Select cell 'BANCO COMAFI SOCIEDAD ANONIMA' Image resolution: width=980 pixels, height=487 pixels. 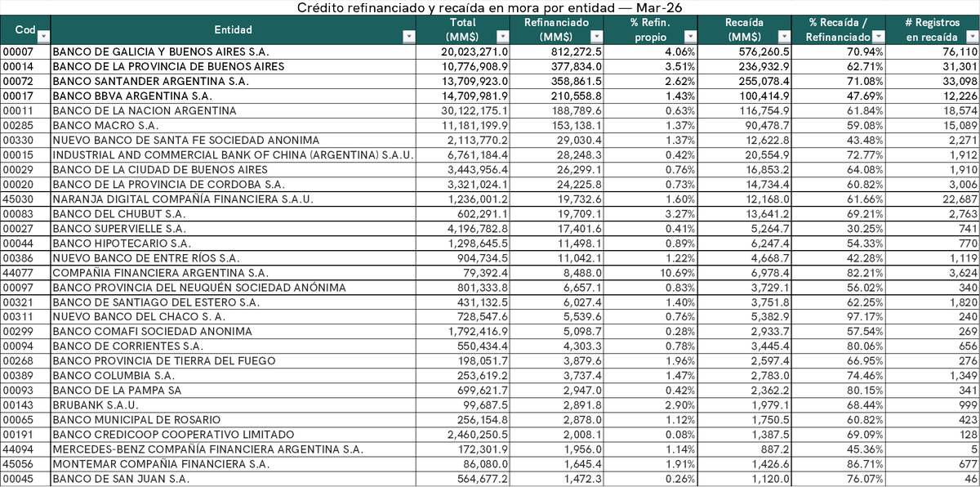tap(234, 332)
